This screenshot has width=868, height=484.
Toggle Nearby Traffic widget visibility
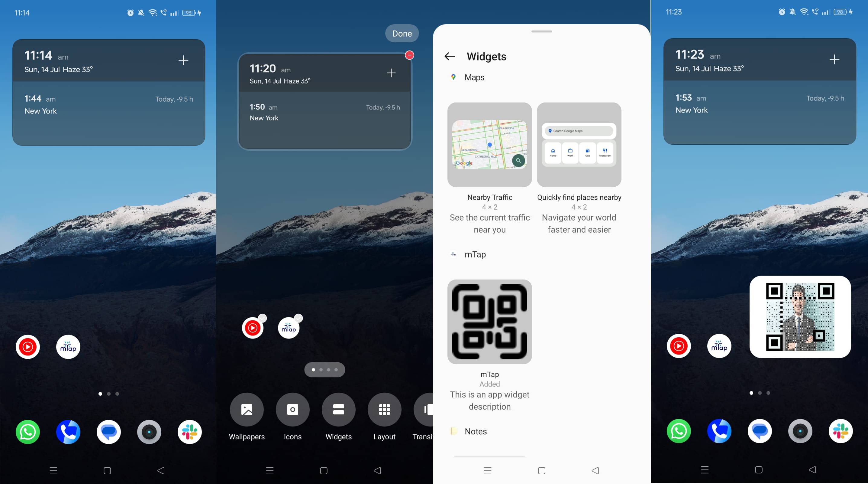click(x=489, y=145)
